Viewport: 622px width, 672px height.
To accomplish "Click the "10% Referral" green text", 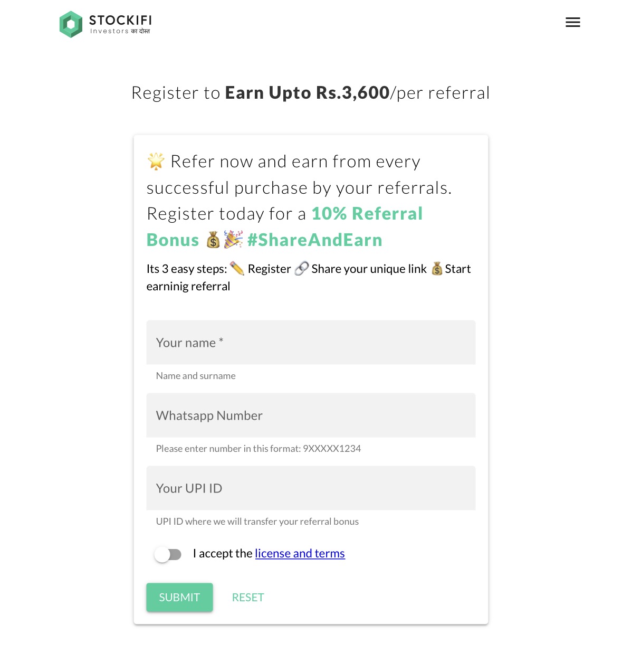I will coord(367,214).
